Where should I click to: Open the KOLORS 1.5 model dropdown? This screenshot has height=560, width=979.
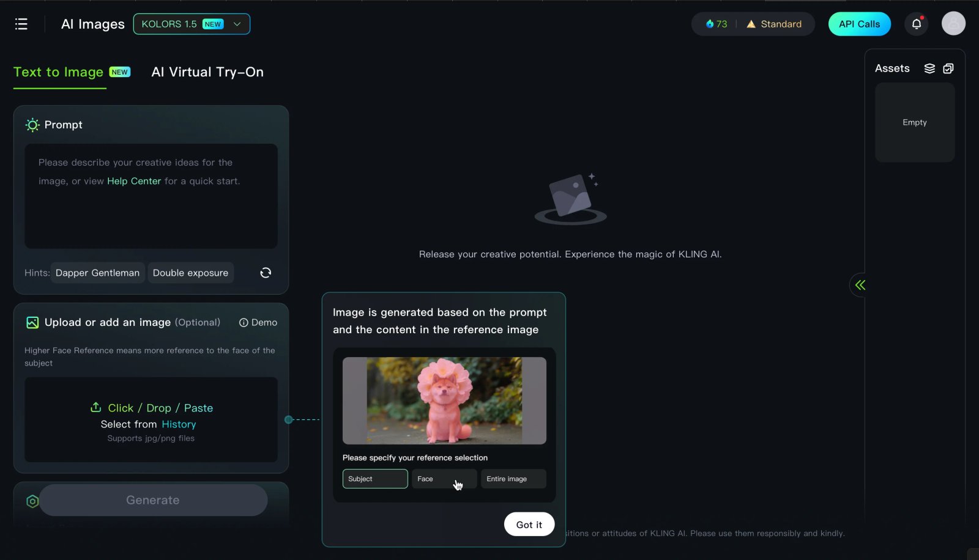tap(192, 24)
